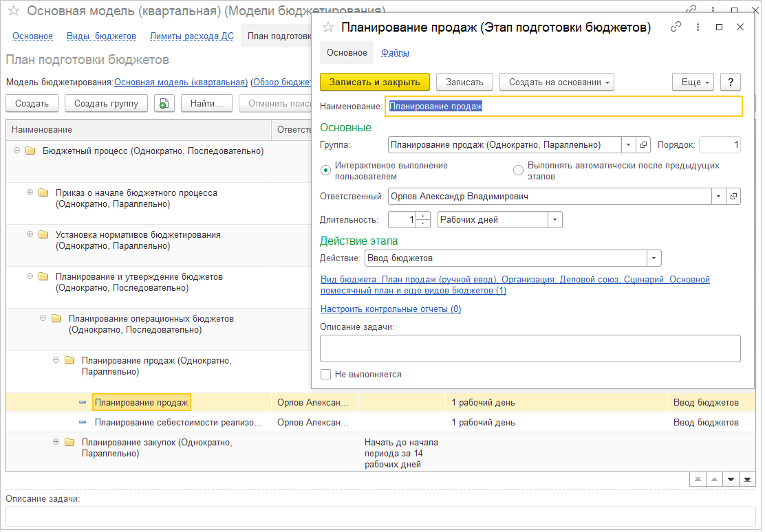Screen dimensions: 765x532
Task: Copy link via chain icon in dialog
Action: (676, 27)
